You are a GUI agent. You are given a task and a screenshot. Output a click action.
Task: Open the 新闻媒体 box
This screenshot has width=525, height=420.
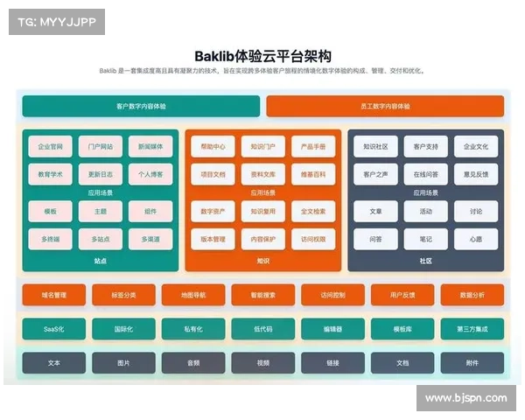click(150, 146)
